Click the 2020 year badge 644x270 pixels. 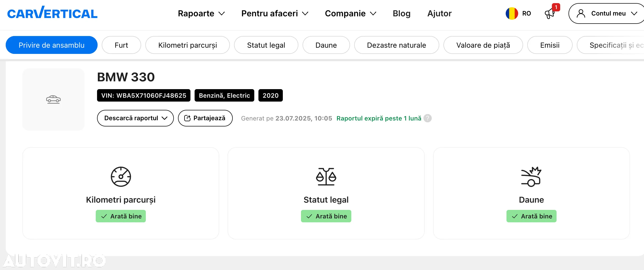pos(271,95)
